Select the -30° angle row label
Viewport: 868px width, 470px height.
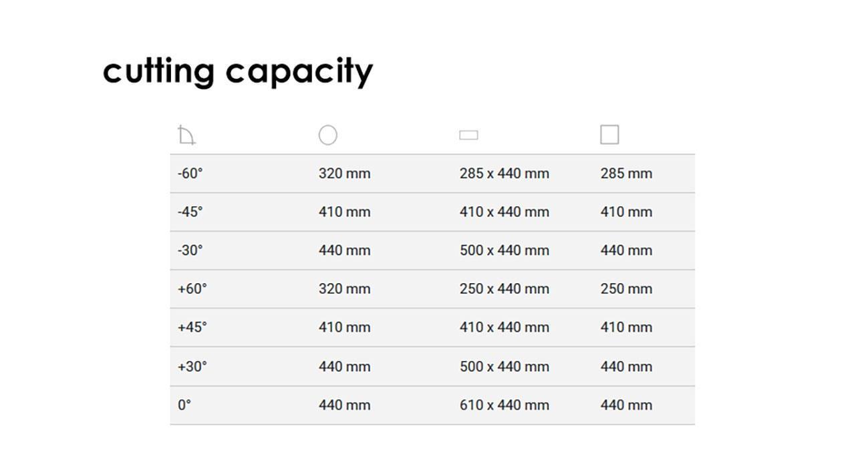[190, 250]
